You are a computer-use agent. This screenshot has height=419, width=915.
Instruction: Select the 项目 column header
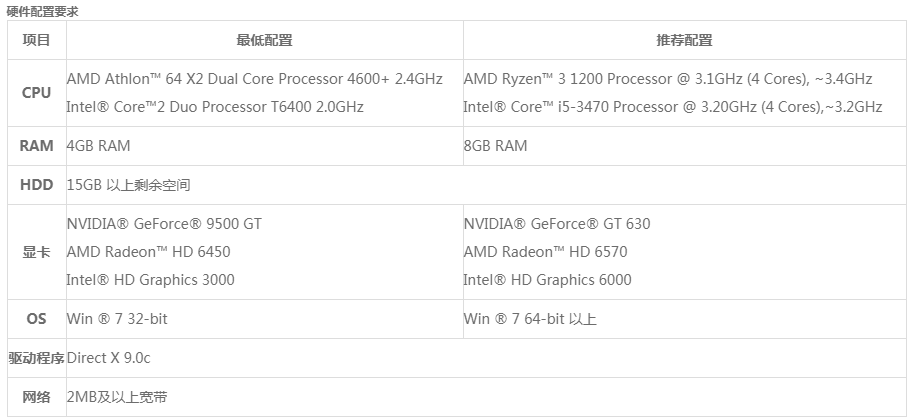(x=37, y=41)
